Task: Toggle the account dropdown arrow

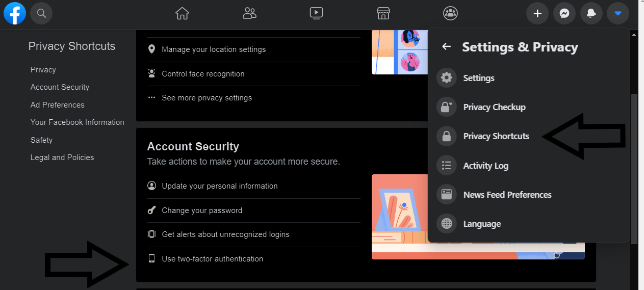Action: point(618,14)
